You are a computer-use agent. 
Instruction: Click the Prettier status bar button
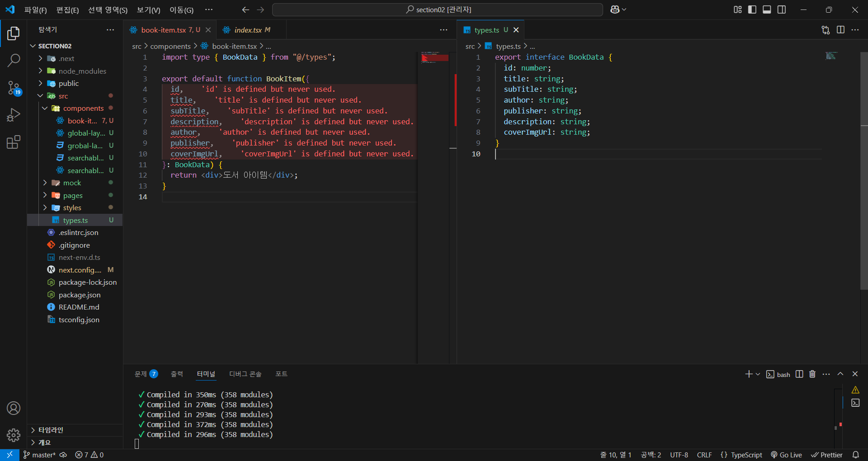[827, 455]
